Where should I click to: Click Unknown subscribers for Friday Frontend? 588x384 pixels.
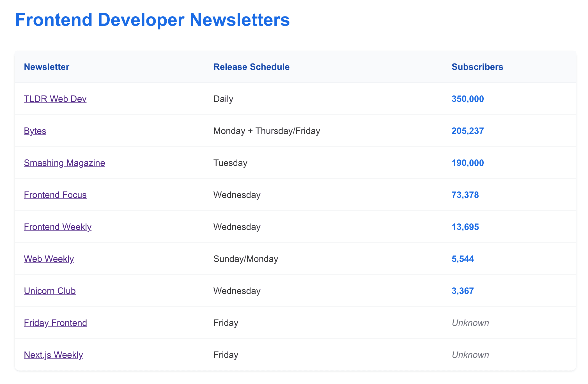pos(470,323)
